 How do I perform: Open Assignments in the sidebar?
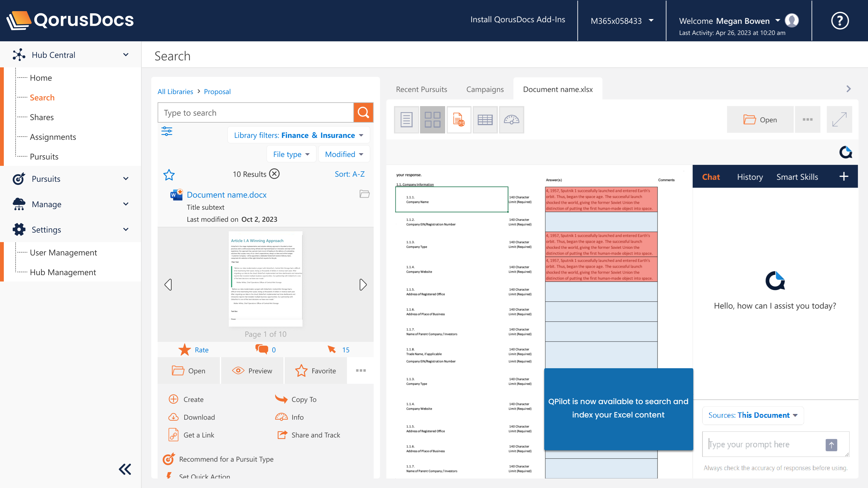click(53, 137)
